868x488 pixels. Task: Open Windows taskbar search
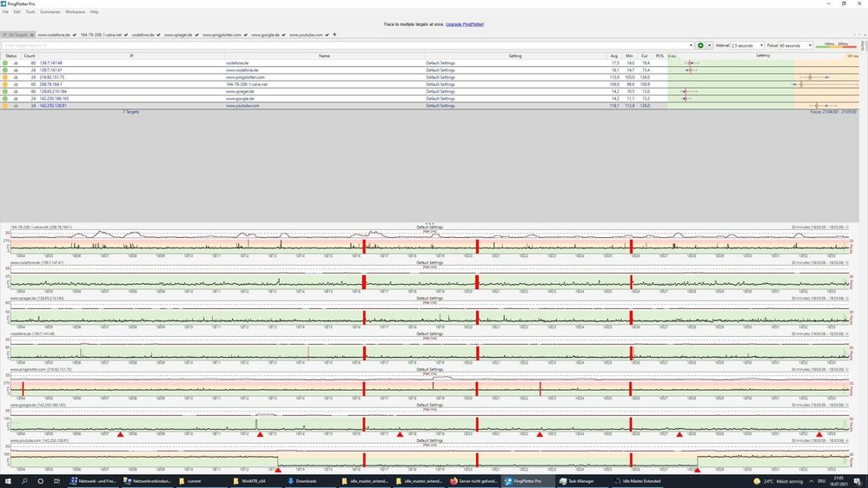click(24, 481)
